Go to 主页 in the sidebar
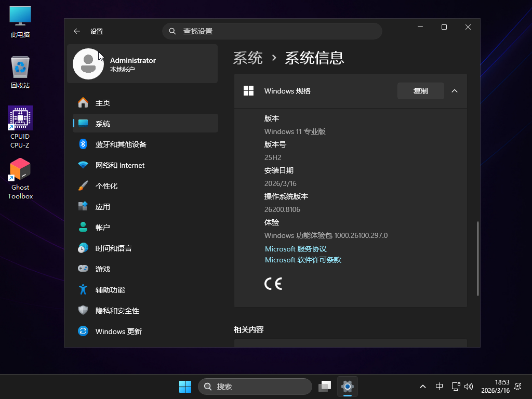This screenshot has height=399, width=532. click(103, 103)
